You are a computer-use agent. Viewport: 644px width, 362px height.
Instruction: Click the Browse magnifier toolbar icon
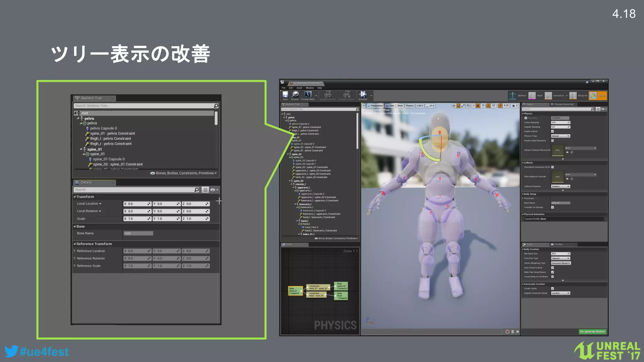tap(295, 95)
